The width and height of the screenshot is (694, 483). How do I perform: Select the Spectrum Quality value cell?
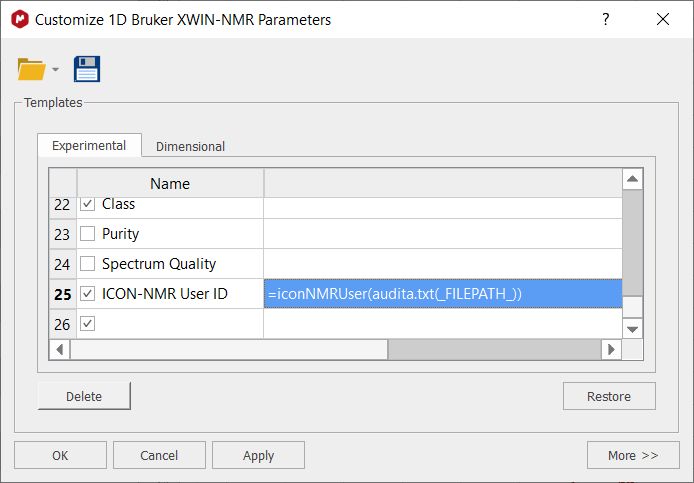pos(443,264)
